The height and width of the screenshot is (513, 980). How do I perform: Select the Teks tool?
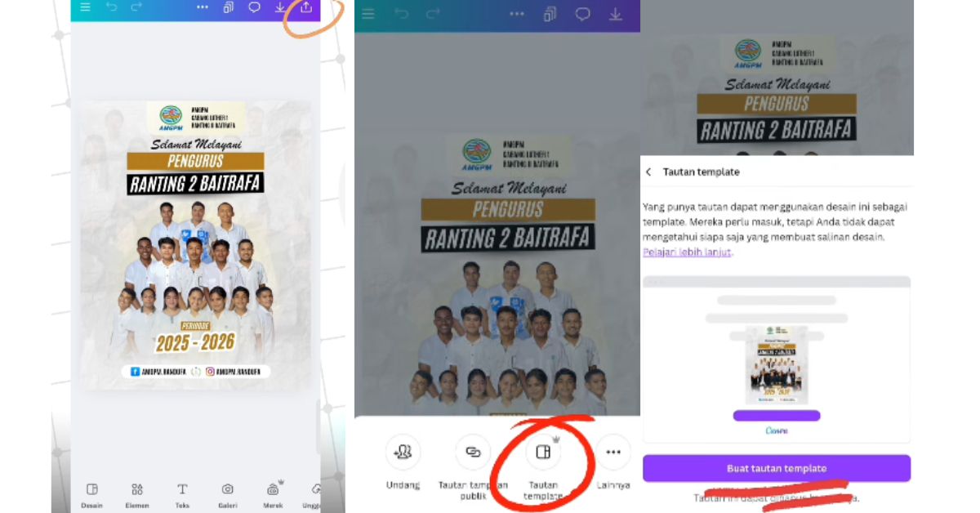[182, 495]
